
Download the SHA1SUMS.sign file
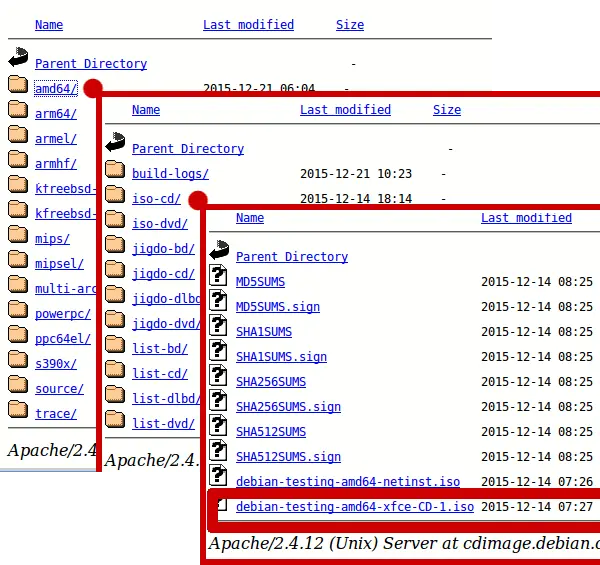point(281,357)
